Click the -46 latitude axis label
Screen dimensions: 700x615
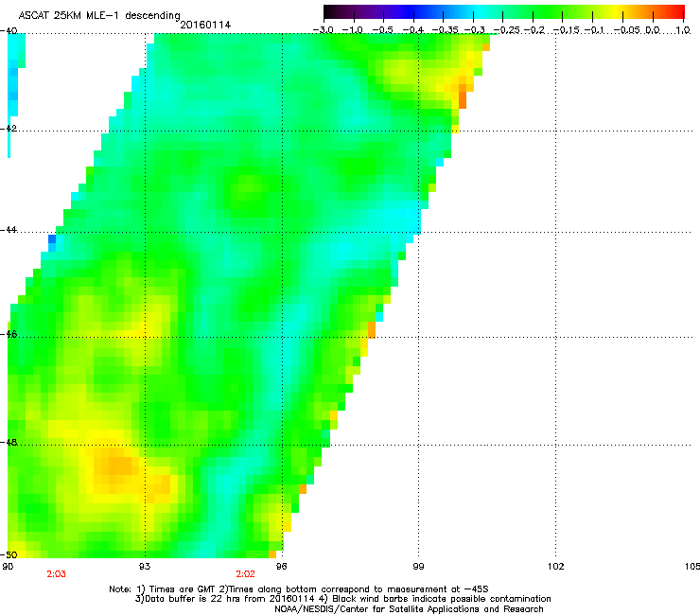click(9, 334)
